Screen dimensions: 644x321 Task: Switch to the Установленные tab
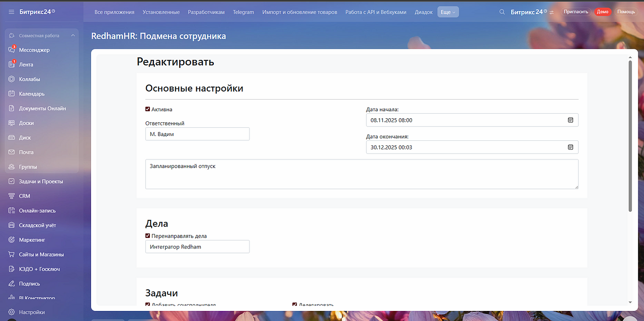pyautogui.click(x=161, y=12)
